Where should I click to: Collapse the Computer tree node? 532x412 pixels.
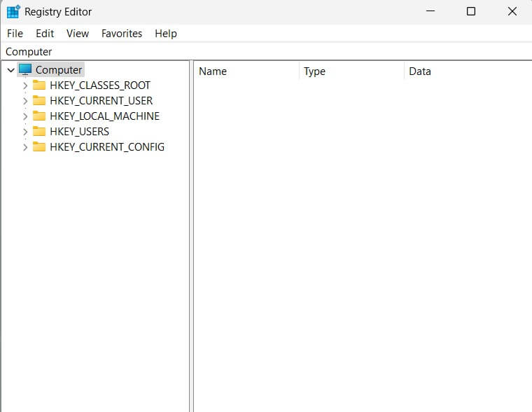point(11,70)
